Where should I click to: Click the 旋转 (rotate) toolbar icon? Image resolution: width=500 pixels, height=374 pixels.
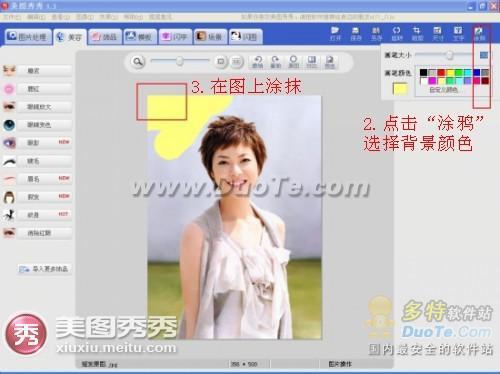(x=396, y=34)
